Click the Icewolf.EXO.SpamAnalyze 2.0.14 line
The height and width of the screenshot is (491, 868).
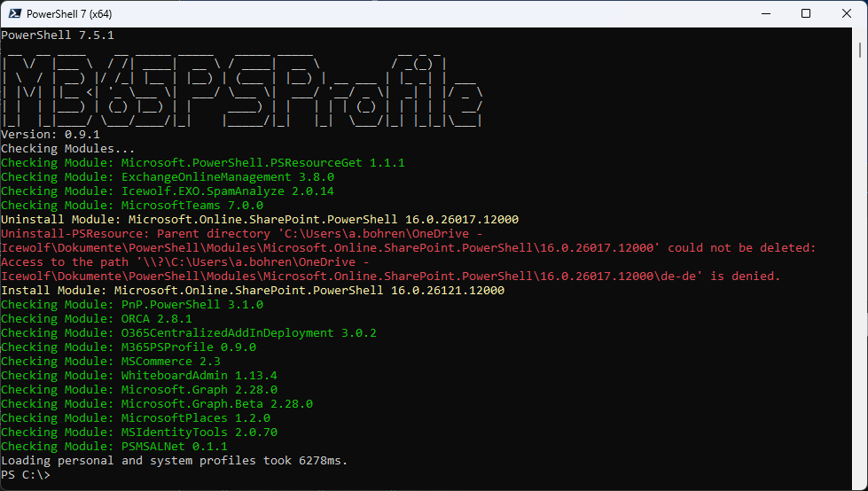tap(168, 191)
